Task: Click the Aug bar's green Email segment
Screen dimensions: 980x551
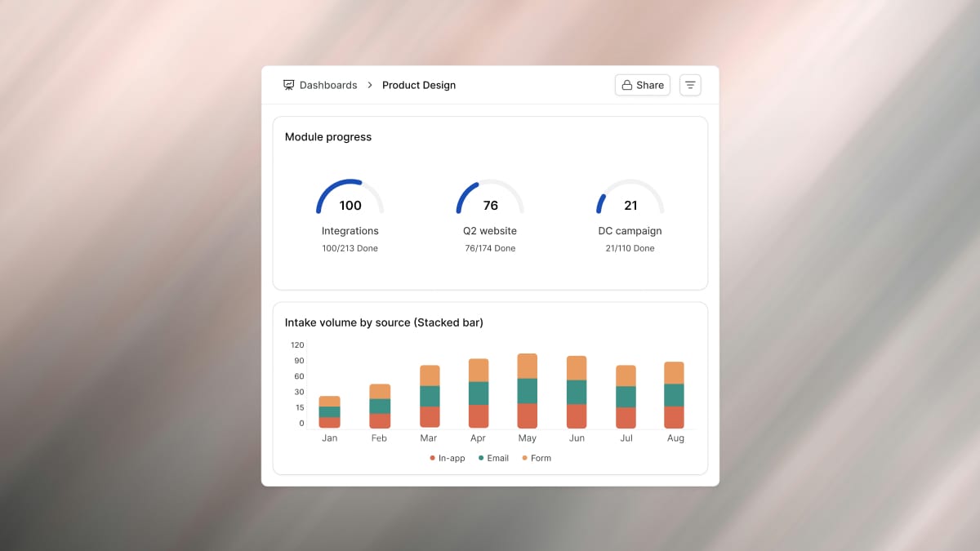Action: (675, 395)
